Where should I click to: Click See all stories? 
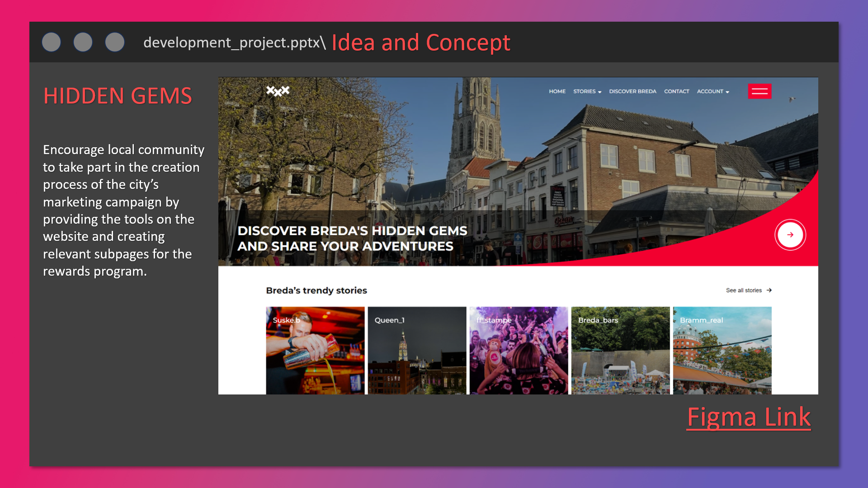click(x=745, y=290)
